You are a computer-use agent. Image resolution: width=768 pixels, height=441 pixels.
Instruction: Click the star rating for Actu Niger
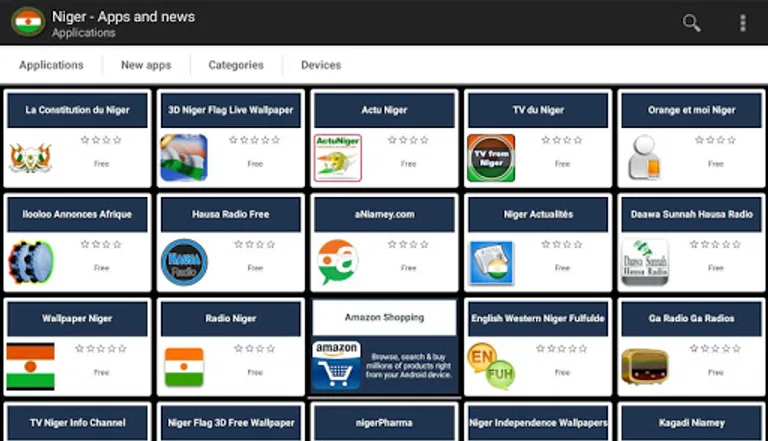[x=408, y=140]
